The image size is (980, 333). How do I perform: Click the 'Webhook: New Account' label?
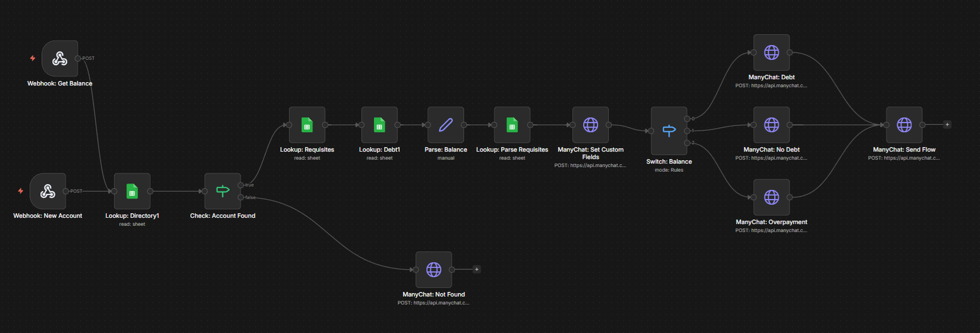pos(48,216)
